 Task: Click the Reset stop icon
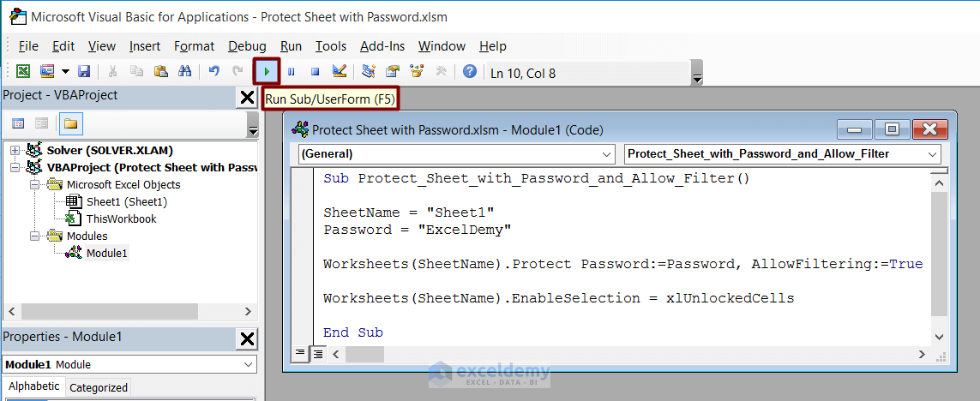[x=315, y=72]
